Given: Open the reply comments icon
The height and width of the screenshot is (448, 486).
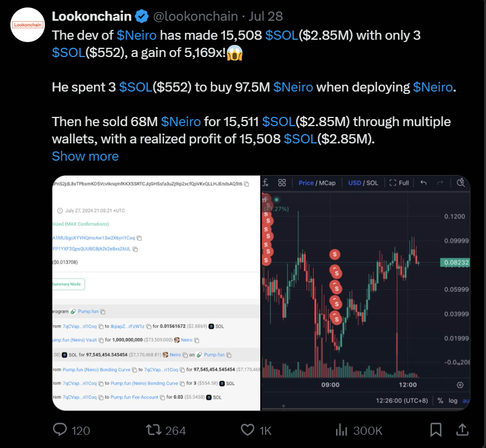Looking at the screenshot, I should [61, 430].
